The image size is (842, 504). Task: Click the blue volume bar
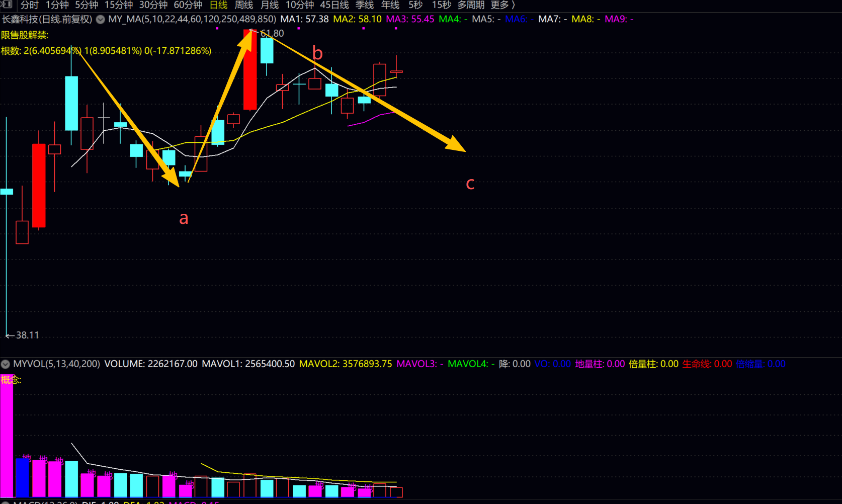pos(22,478)
